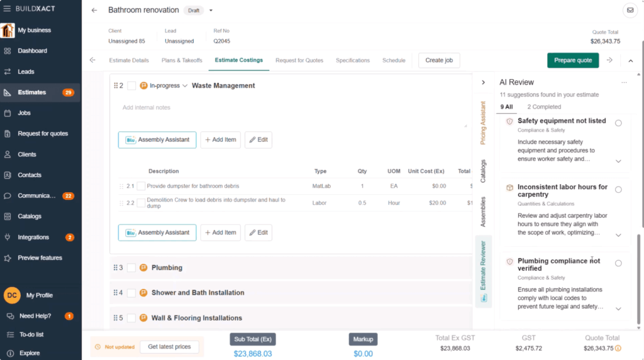Screen dimensions: 644x360
Task: Open the messages envelope icon
Action: (x=630, y=11)
